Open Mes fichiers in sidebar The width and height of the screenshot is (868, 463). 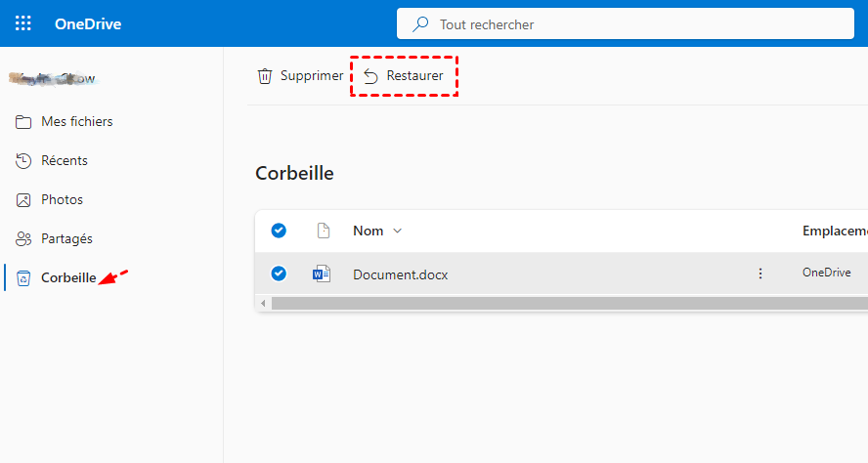pos(76,122)
